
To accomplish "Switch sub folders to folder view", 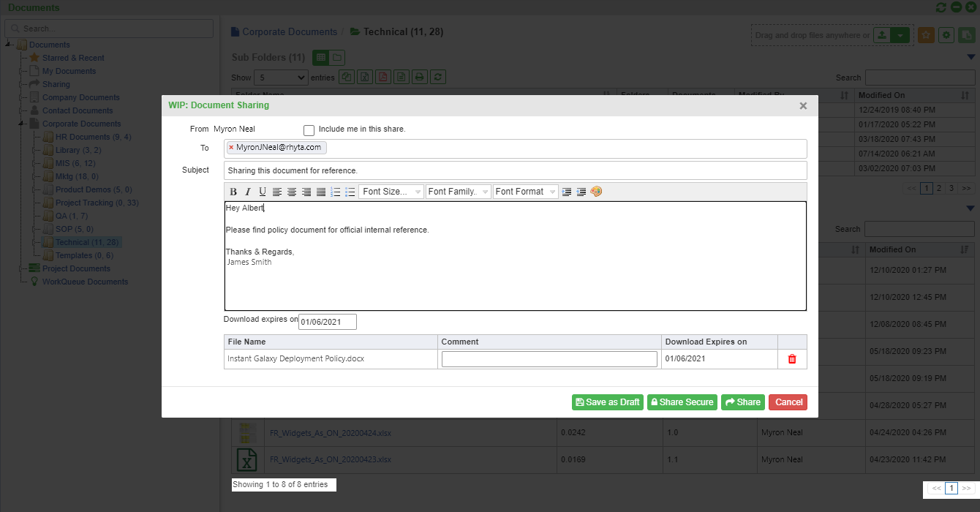I will (x=336, y=57).
